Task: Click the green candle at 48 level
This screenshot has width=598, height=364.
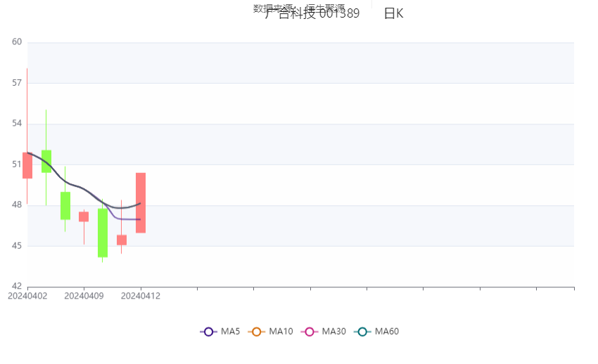Action: tap(65, 205)
